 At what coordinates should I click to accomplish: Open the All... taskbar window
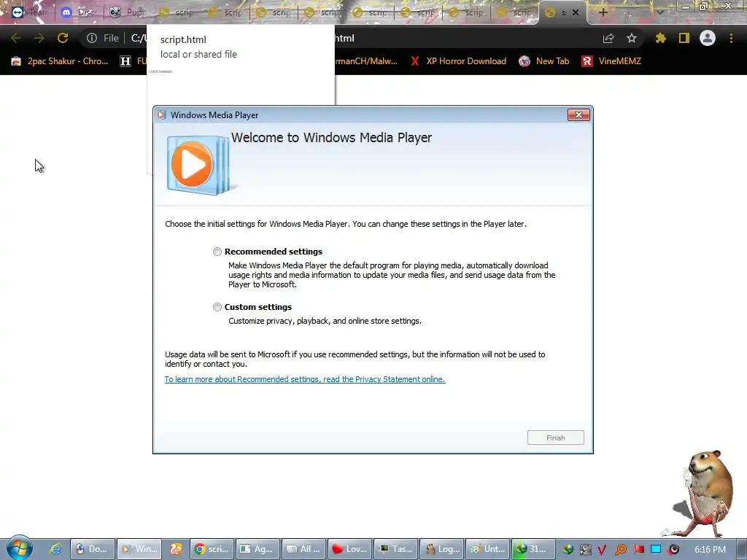pos(304,549)
